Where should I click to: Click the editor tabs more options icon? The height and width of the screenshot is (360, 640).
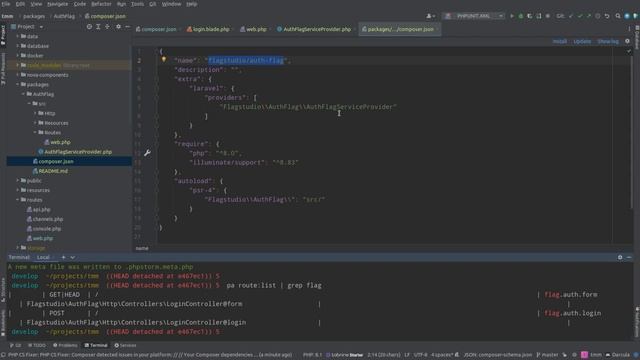click(x=629, y=29)
